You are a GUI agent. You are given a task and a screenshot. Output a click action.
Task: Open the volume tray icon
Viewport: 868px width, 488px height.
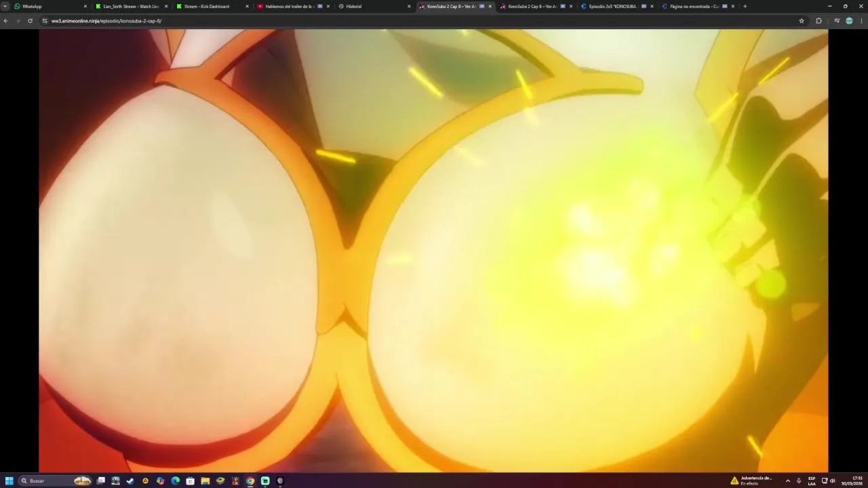[x=832, y=481]
